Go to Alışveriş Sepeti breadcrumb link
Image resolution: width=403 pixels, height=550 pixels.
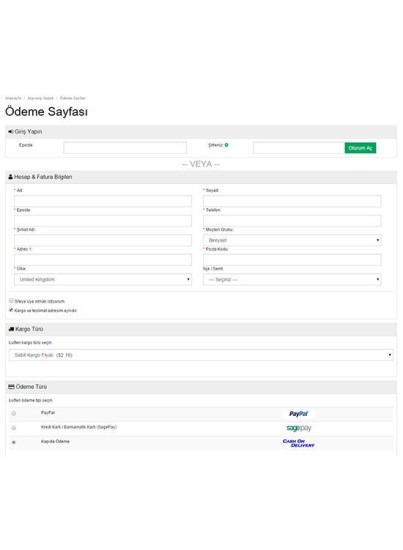[x=40, y=98]
